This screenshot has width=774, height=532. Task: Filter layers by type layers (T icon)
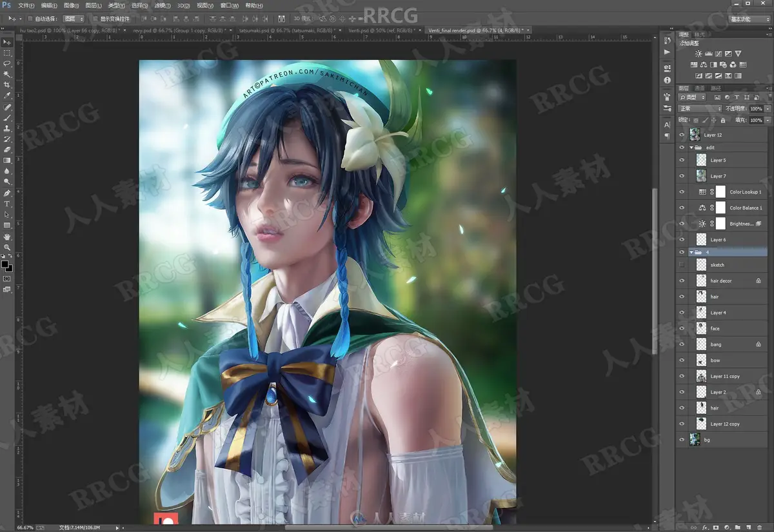736,97
